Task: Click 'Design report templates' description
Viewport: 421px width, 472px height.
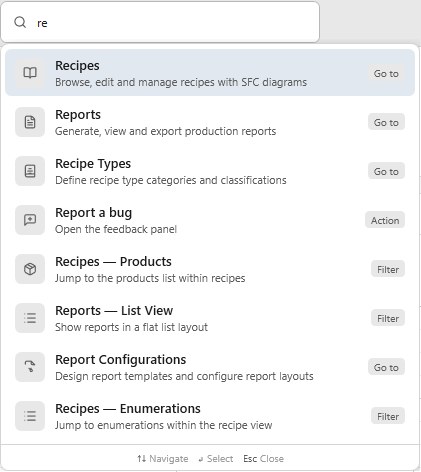Action: coord(184,376)
